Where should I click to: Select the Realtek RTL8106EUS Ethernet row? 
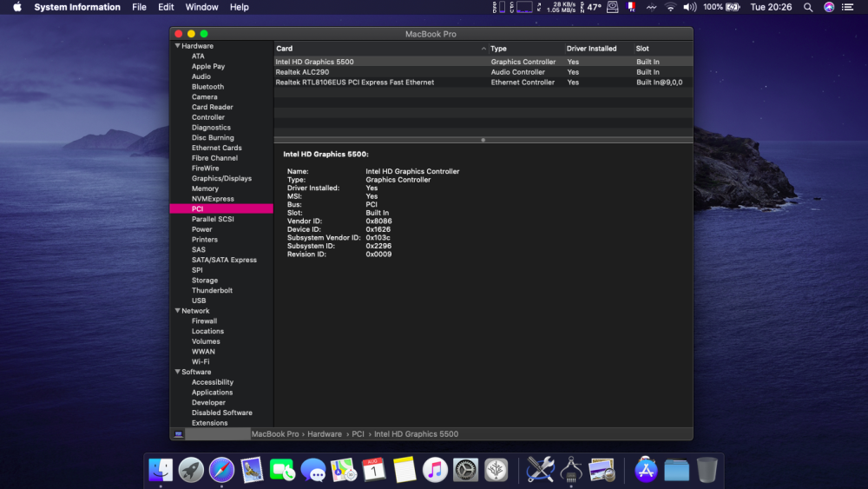pyautogui.click(x=483, y=82)
